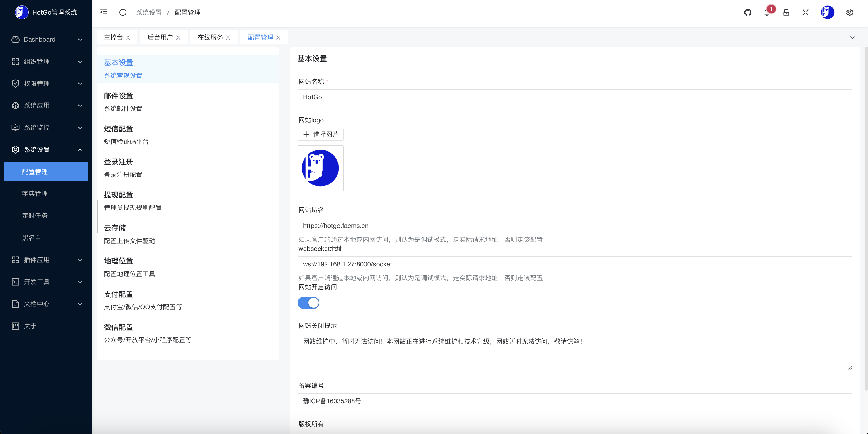Viewport: 868px width, 434px height.
Task: Open 字典管理 in the sidebar
Action: click(35, 193)
